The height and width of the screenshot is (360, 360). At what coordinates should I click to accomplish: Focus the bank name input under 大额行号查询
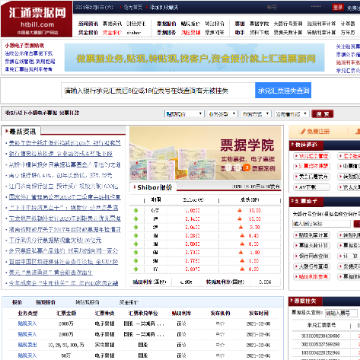pyautogui.click(x=321, y=224)
